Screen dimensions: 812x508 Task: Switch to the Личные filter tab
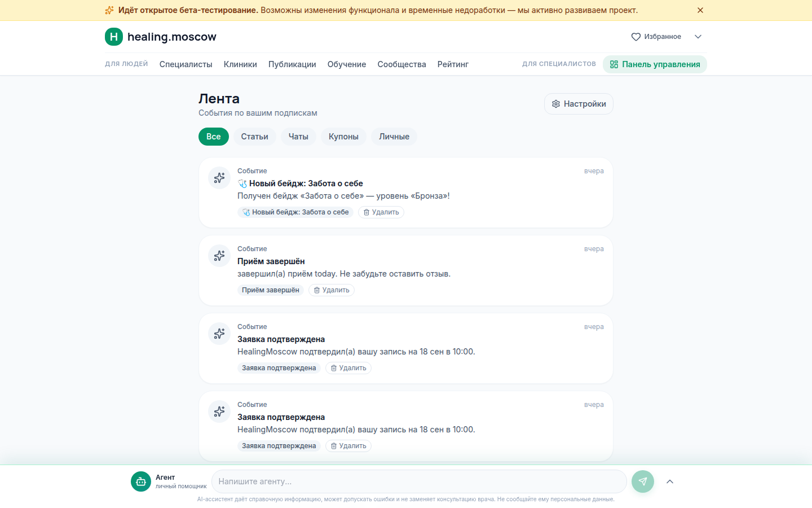coord(394,137)
